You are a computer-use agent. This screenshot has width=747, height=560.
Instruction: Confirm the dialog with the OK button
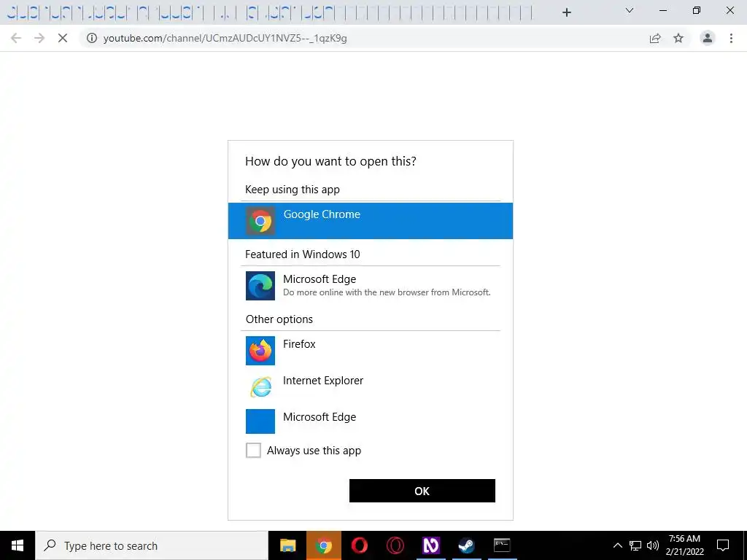(x=422, y=491)
